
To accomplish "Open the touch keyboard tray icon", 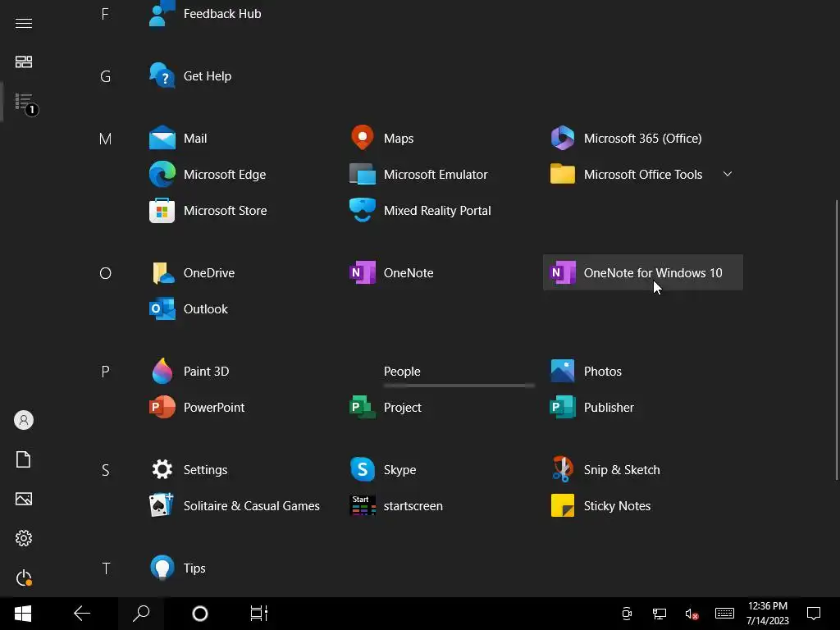I will (724, 614).
